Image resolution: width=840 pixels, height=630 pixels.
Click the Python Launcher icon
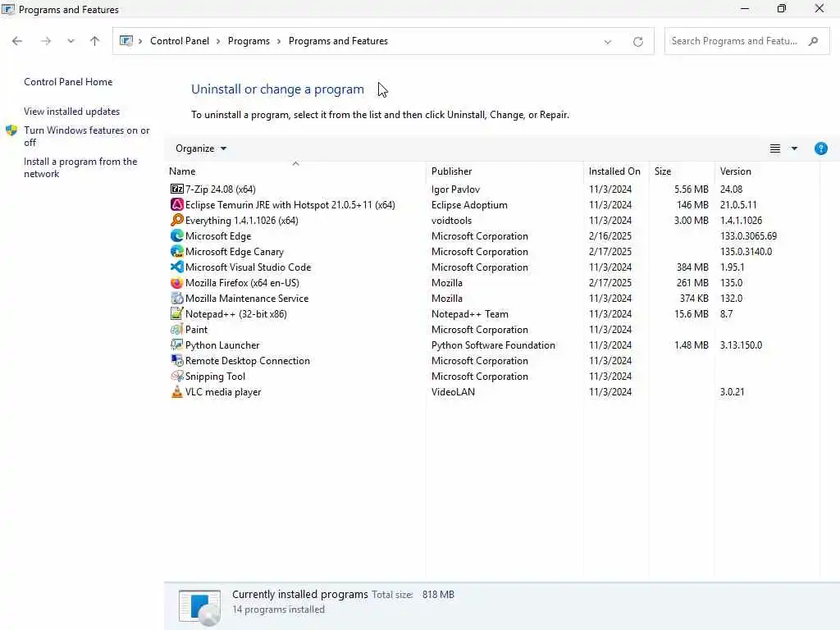[x=177, y=345]
